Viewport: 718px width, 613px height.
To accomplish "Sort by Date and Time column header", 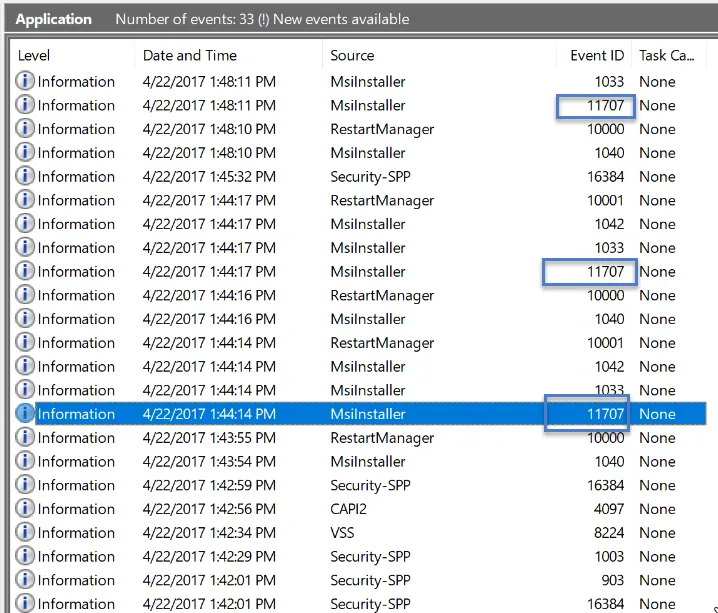I will [190, 56].
